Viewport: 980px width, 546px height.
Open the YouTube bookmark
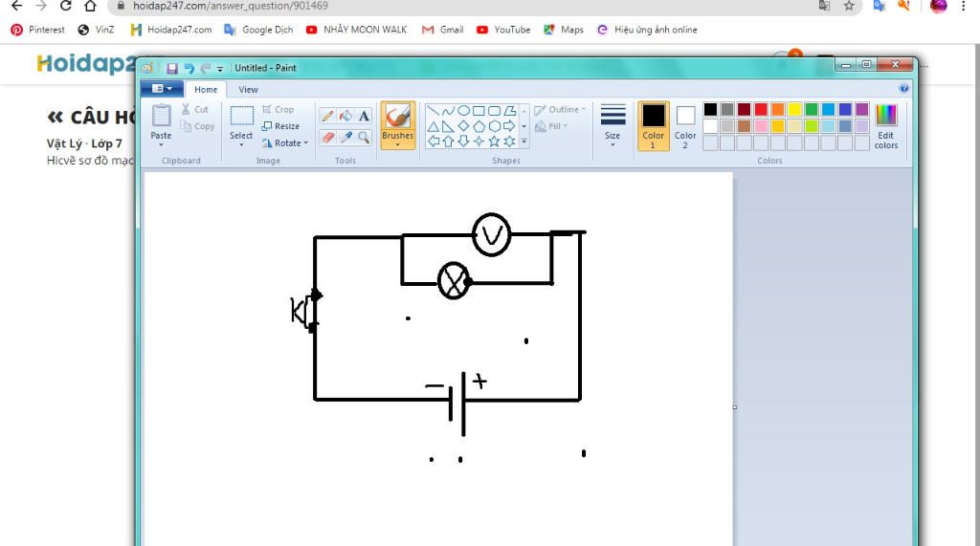(503, 30)
